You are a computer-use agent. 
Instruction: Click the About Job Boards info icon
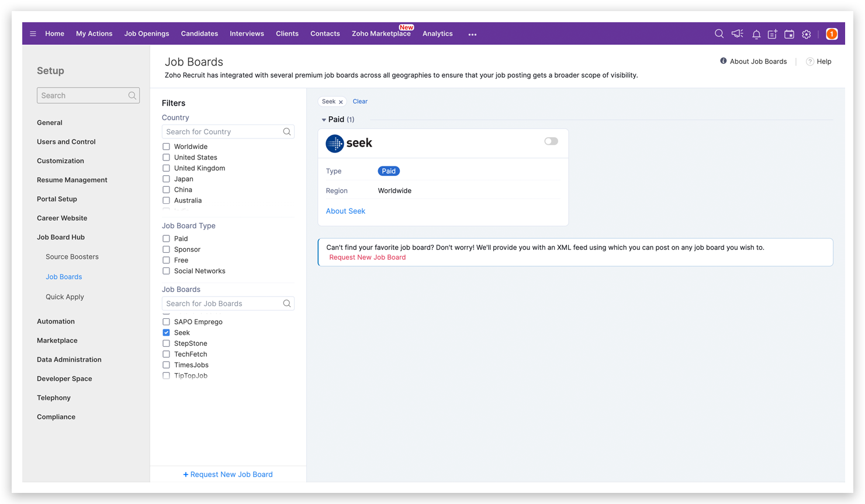pyautogui.click(x=724, y=61)
